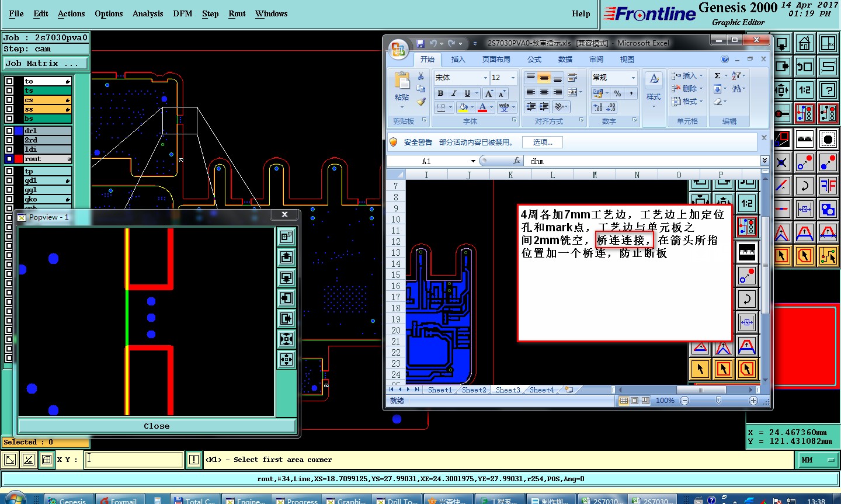Open the DFM menu in Genesis
841x504 pixels.
point(183,13)
